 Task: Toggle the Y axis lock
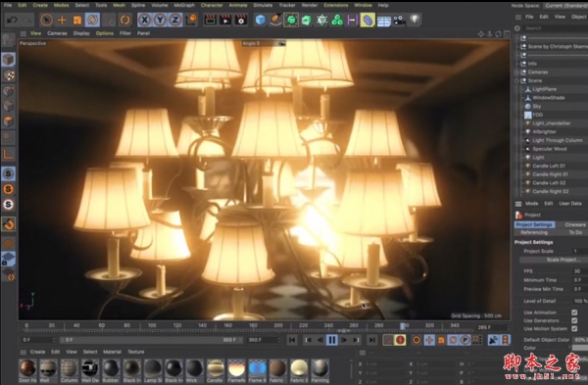(160, 20)
